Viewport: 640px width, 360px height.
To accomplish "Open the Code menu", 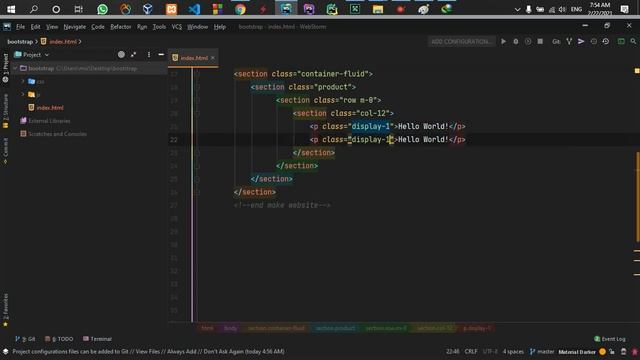I will click(98, 27).
